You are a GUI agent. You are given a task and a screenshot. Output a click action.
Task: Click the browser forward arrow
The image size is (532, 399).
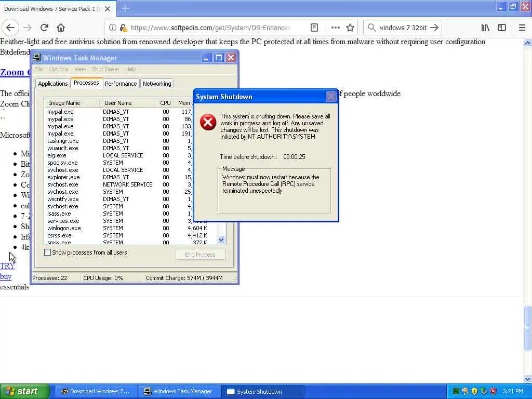[x=28, y=28]
